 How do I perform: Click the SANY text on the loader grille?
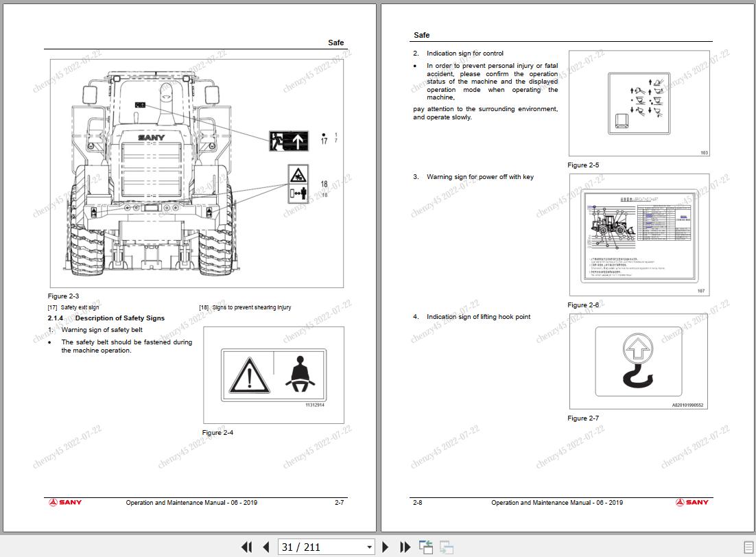152,137
